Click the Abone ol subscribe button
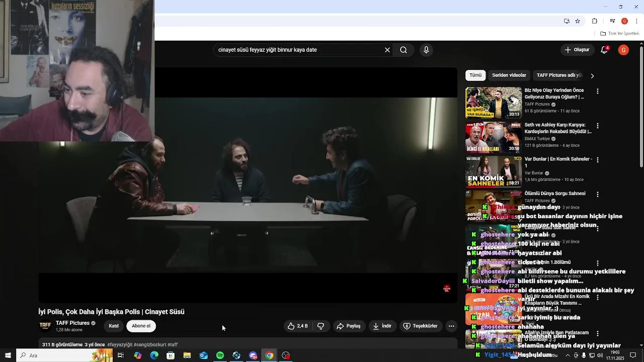Screen dimensions: 644x362 141,326
